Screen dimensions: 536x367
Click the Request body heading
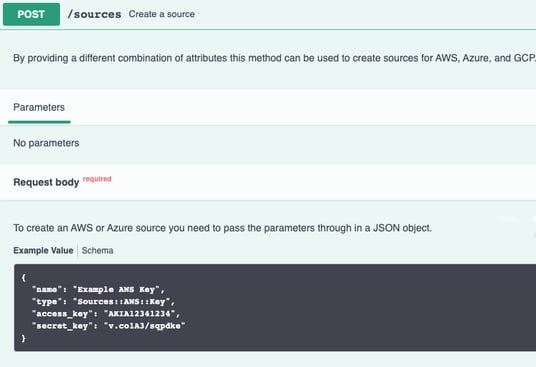tap(46, 182)
